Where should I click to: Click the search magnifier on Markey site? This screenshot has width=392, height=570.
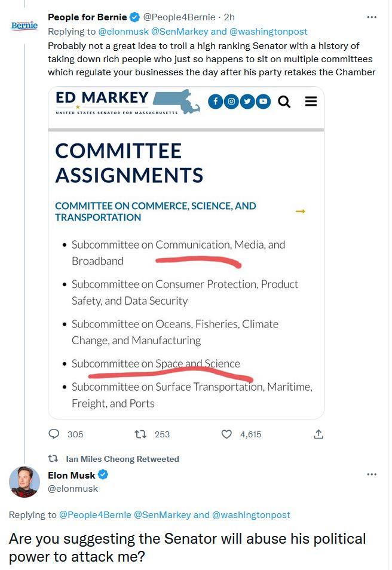click(x=284, y=102)
